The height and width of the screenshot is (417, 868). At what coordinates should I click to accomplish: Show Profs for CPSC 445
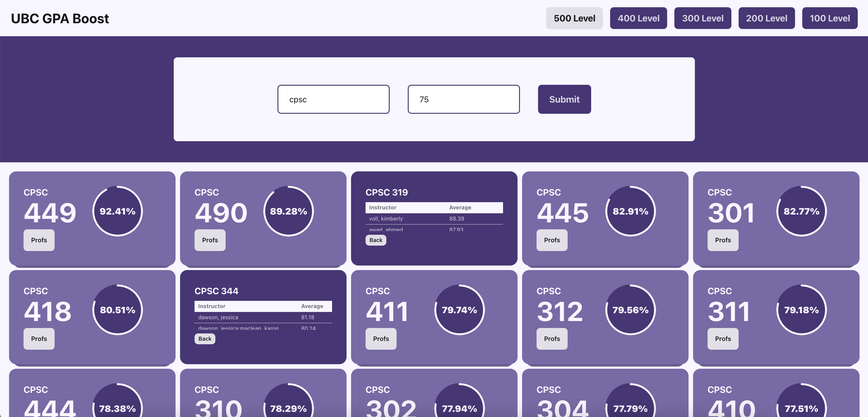[x=552, y=240]
